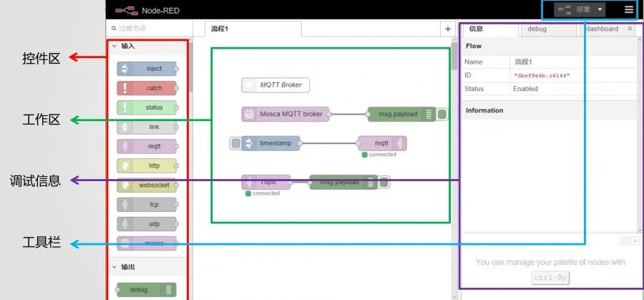Refresh the tip using the refresh icon
This screenshot has height=300, width=644.
(x=624, y=241)
